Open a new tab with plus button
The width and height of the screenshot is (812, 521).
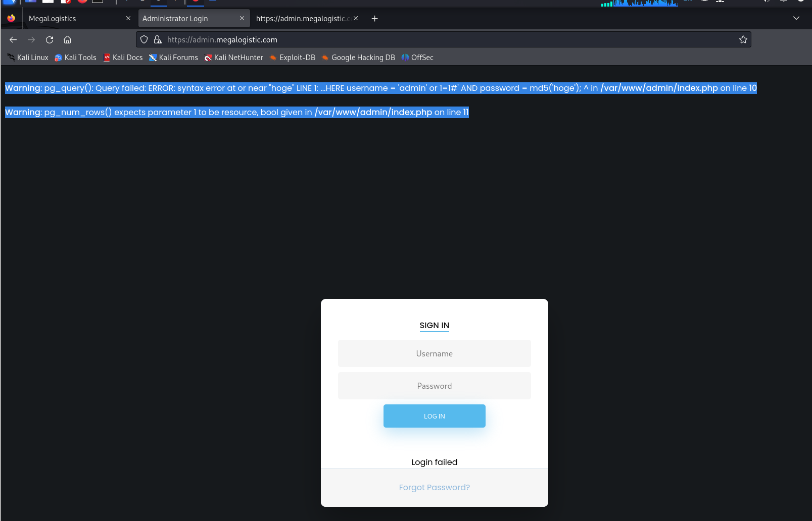pos(374,19)
